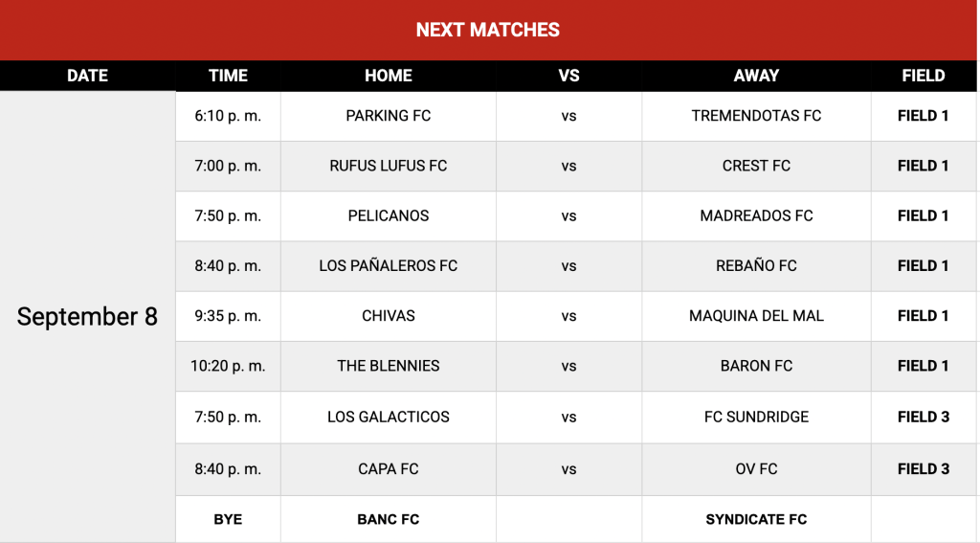Click the FIELD column header
Image resolution: width=980 pixels, height=543 pixels.
924,76
